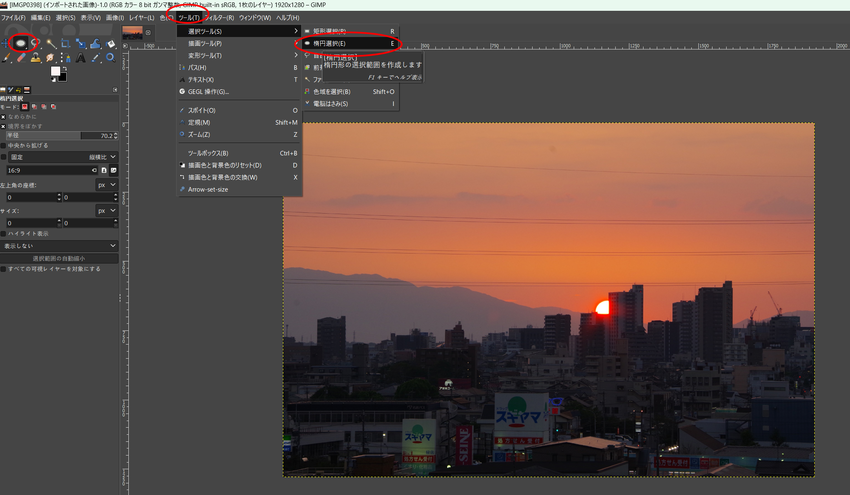This screenshot has width=850, height=495.
Task: Choose Arrow-set-size menu entry
Action: click(239, 189)
